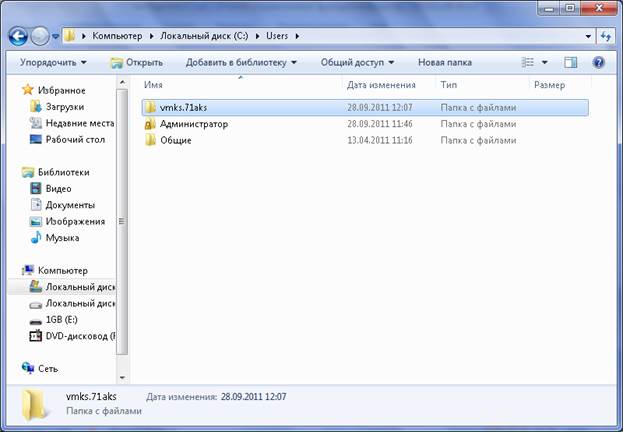Open the recent pages dropdown beside Forward
Screen dimensions: 623x432
(x=55, y=37)
